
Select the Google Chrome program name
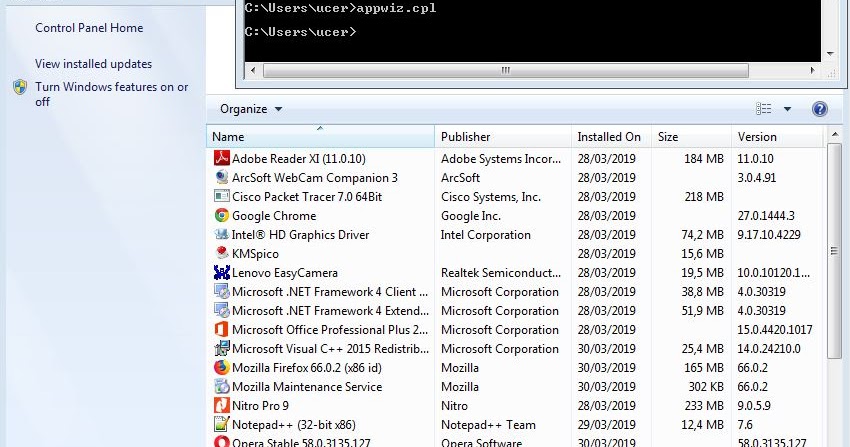274,216
